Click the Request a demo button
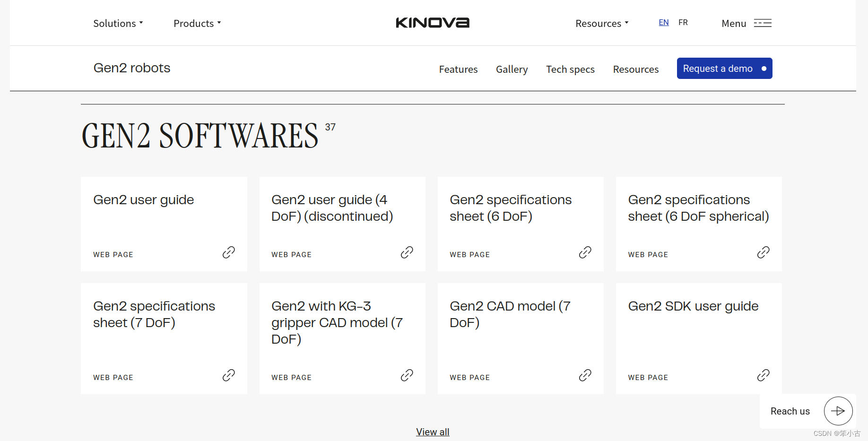Image resolution: width=868 pixels, height=441 pixels. [x=725, y=69]
